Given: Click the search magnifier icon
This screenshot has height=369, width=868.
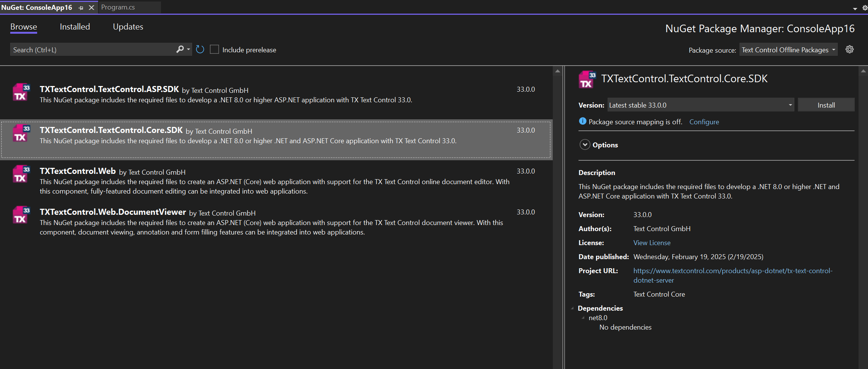Looking at the screenshot, I should pyautogui.click(x=180, y=49).
